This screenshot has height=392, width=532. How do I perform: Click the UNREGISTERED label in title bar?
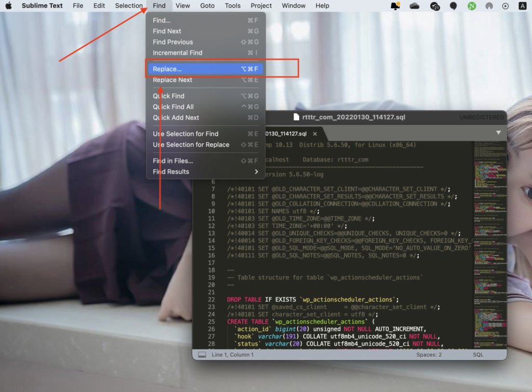(482, 117)
